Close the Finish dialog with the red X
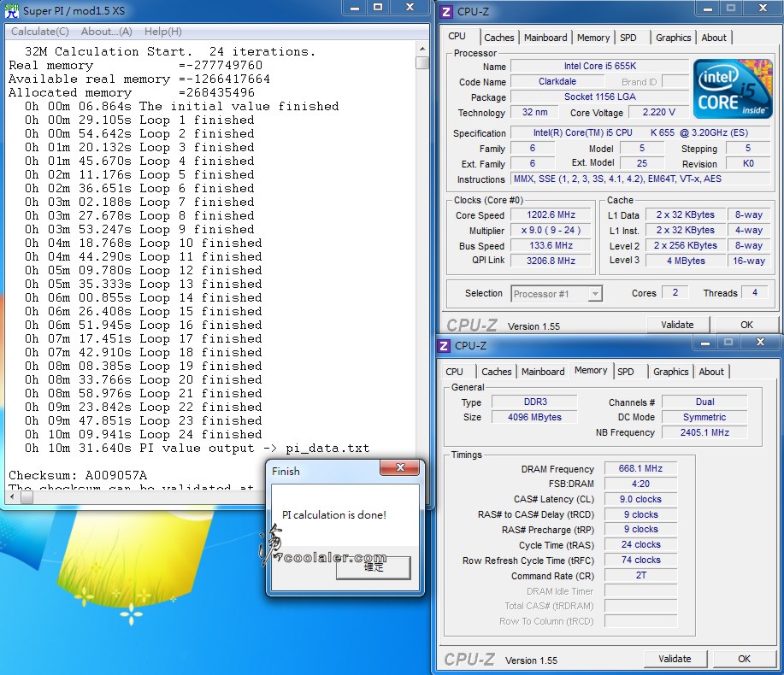This screenshot has height=675, width=784. [400, 467]
